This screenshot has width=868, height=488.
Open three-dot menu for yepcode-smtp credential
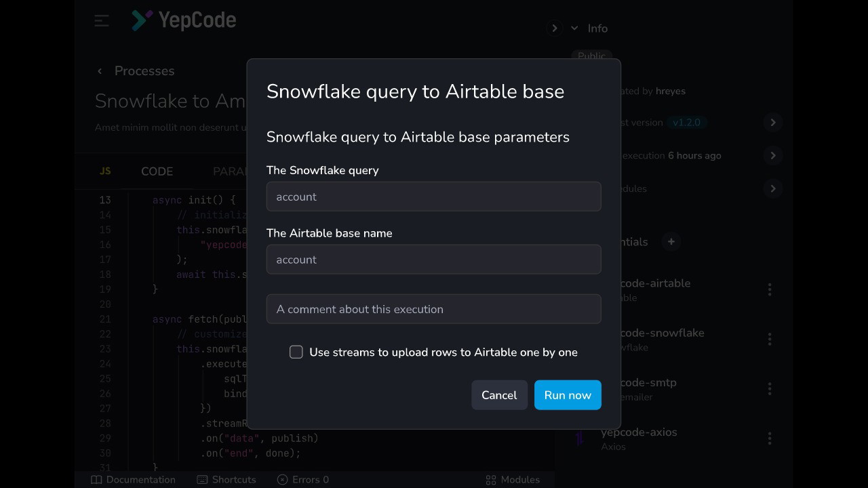pyautogui.click(x=769, y=389)
